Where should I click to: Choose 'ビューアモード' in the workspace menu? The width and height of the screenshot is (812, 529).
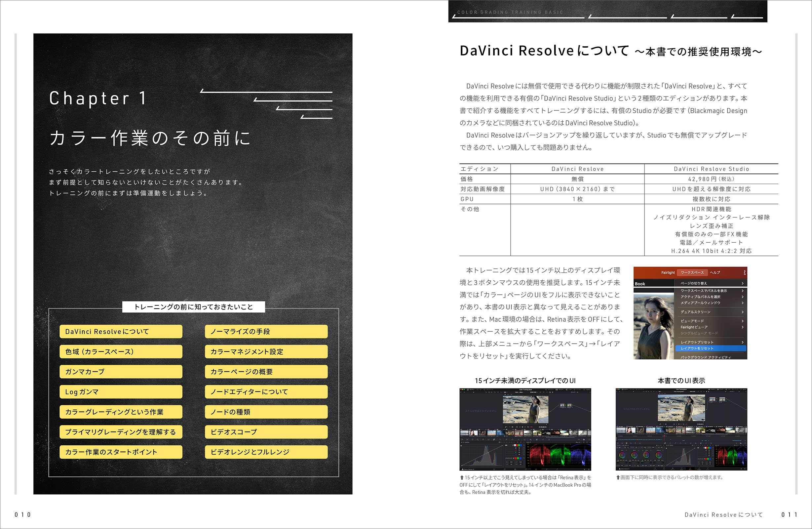click(x=711, y=321)
